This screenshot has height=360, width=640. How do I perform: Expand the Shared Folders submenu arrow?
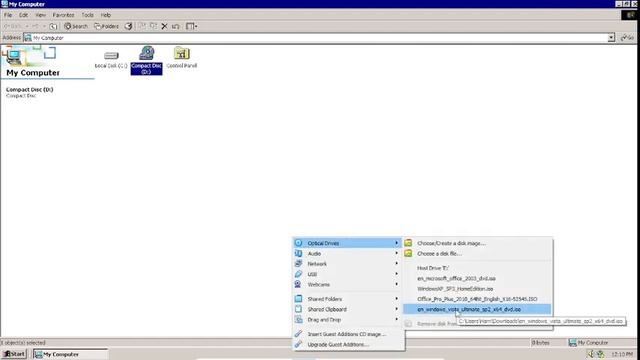(396, 299)
